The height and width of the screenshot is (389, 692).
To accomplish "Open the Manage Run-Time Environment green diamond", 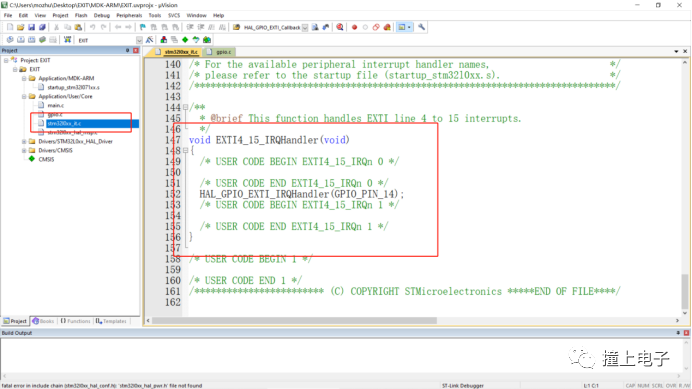I will 185,40.
